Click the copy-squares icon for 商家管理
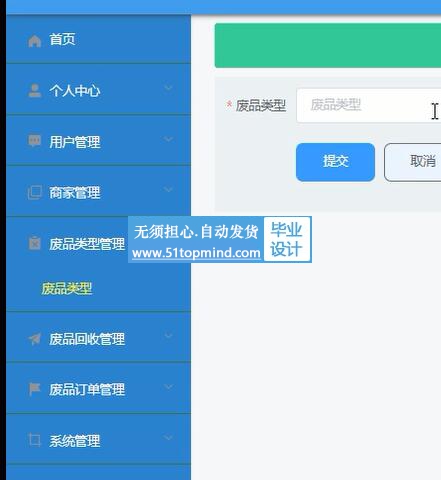 (x=34, y=192)
